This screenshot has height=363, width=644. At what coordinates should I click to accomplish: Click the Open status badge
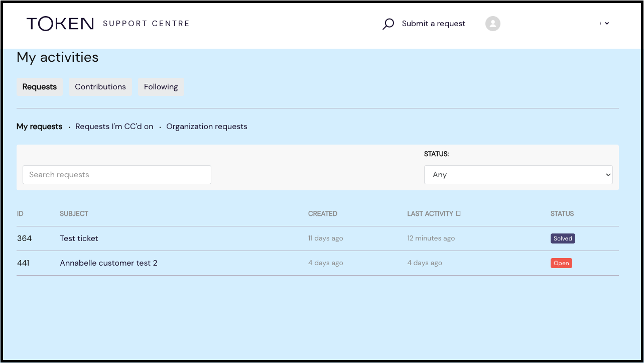tap(561, 263)
